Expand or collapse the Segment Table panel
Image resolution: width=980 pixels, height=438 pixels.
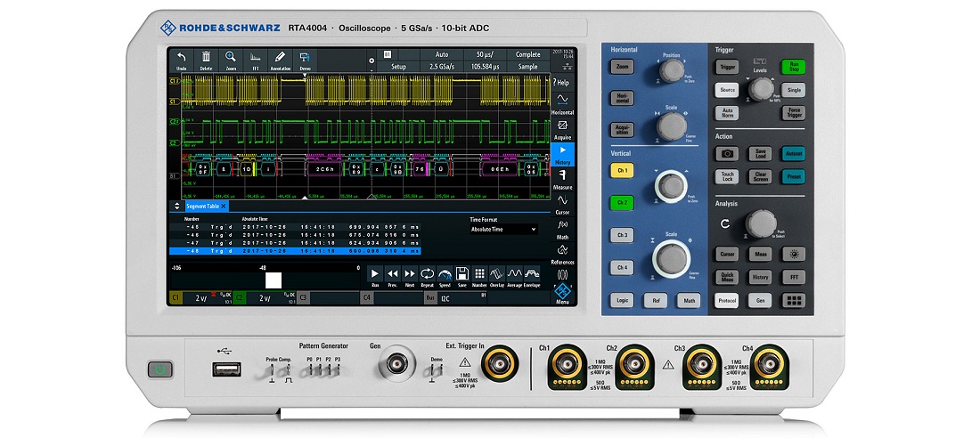[x=176, y=206]
